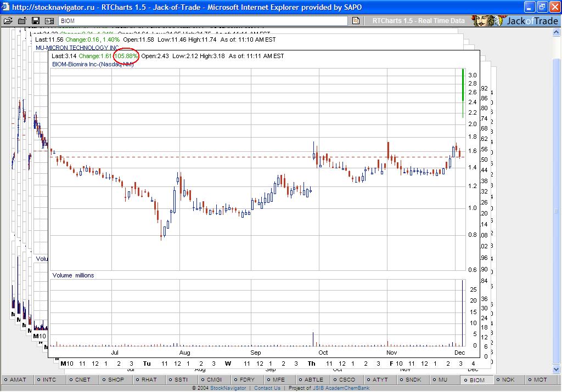The height and width of the screenshot is (392, 562).
Task: Click the open folder icon in toolbar
Action: 8,21
